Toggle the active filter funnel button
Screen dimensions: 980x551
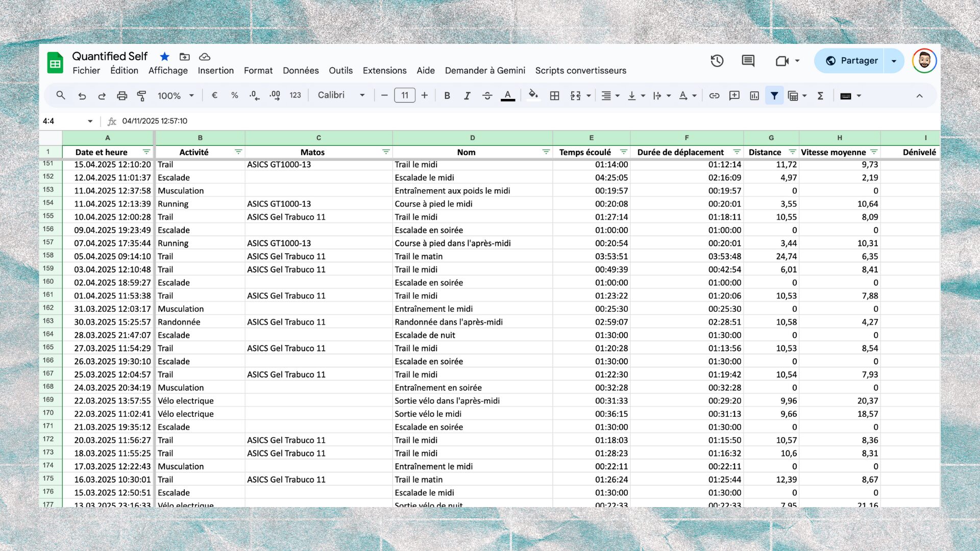[774, 95]
